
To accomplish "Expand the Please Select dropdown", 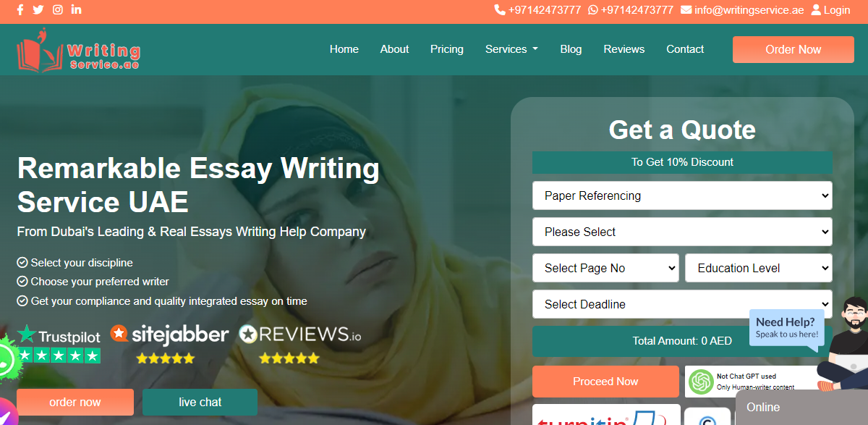I will click(x=682, y=232).
